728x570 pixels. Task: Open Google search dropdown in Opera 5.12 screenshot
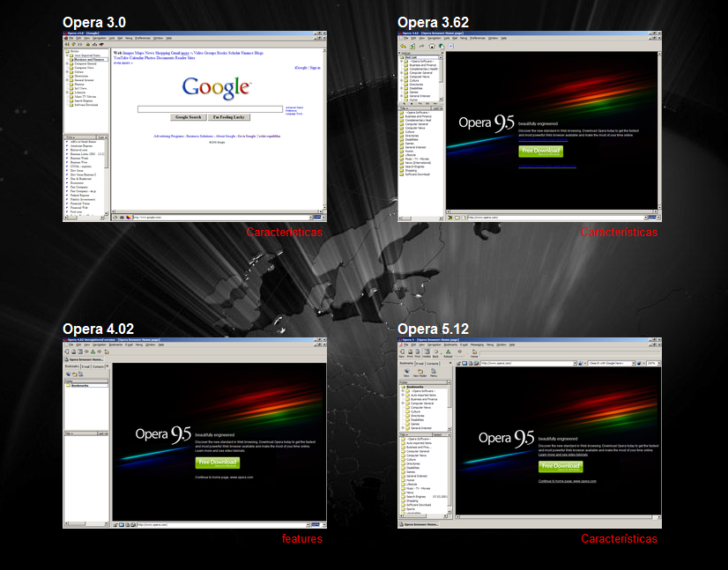[x=634, y=364]
